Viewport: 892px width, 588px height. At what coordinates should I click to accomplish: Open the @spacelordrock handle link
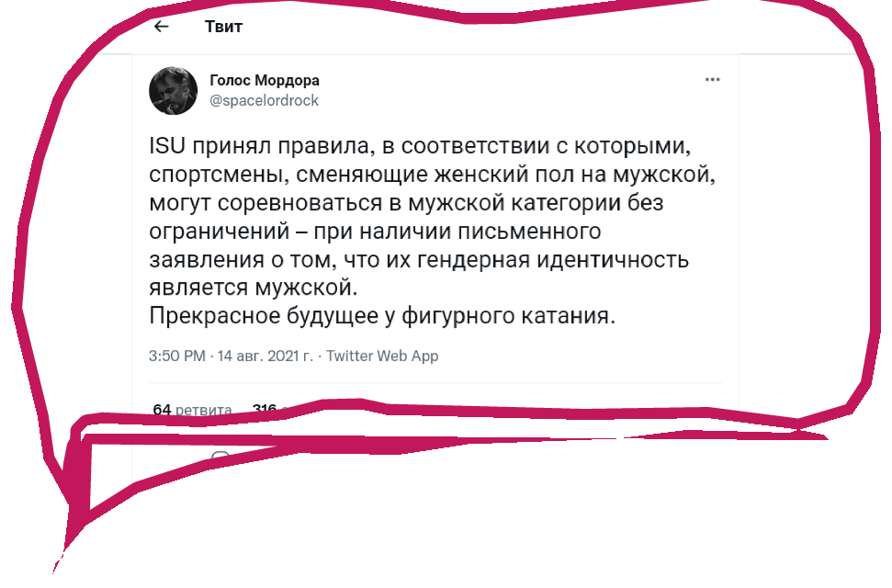[x=264, y=101]
